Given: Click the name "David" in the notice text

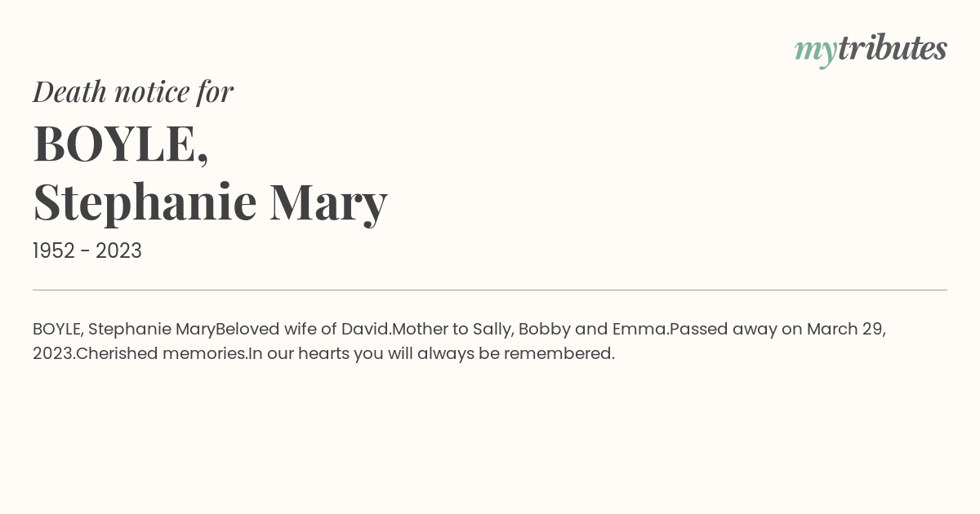Looking at the screenshot, I should point(364,330).
